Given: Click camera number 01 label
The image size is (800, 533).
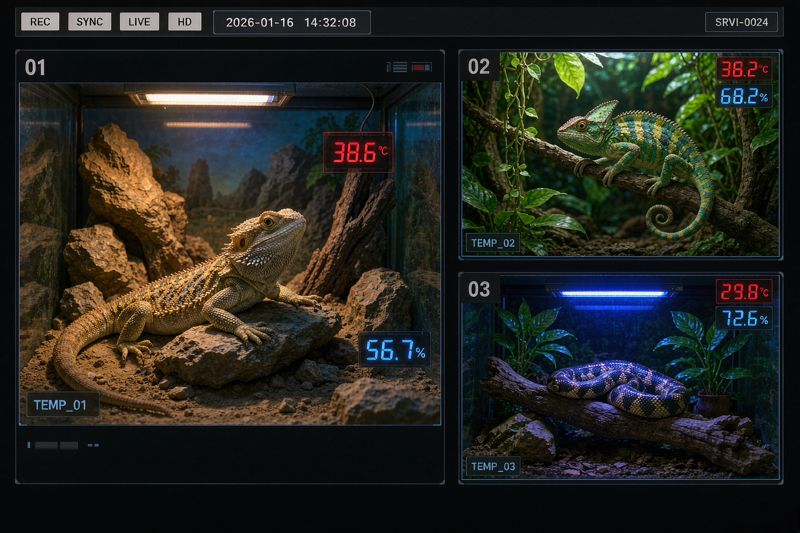Looking at the screenshot, I should click(35, 67).
